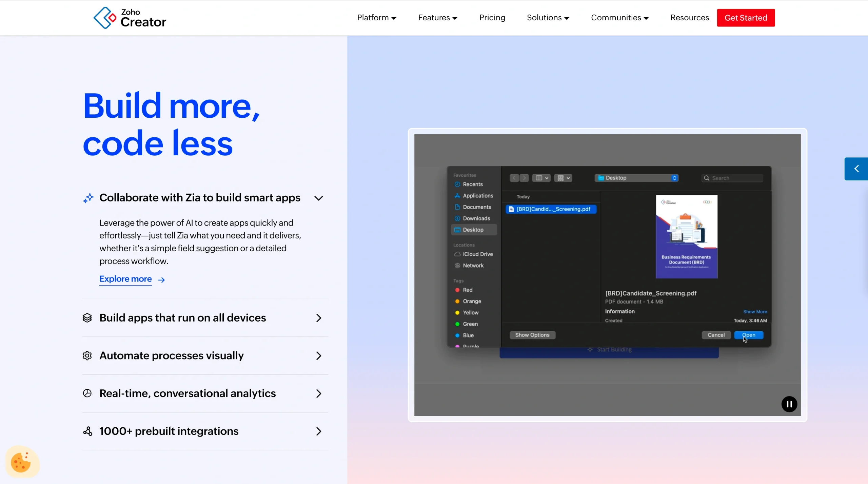This screenshot has height=484, width=868.
Task: Expand Automate processes visually
Action: click(318, 355)
